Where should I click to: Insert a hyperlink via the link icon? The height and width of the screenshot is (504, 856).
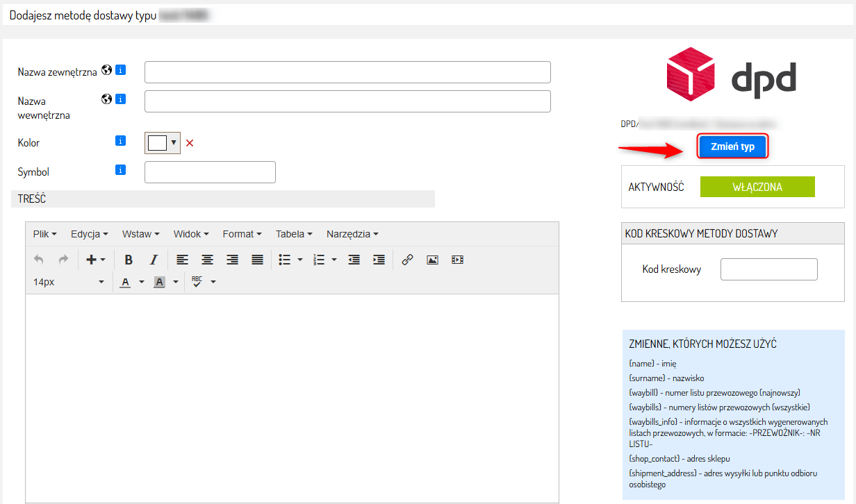pyautogui.click(x=407, y=260)
